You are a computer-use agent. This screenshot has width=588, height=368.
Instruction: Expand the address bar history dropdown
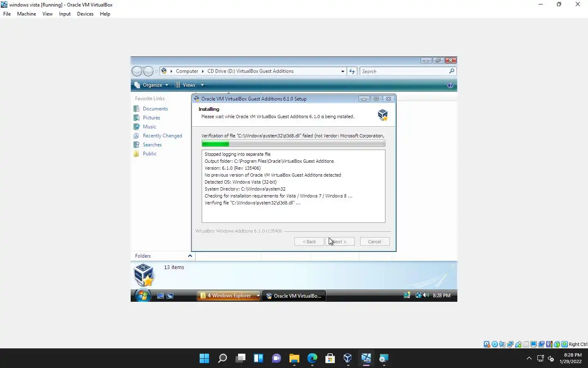point(343,71)
